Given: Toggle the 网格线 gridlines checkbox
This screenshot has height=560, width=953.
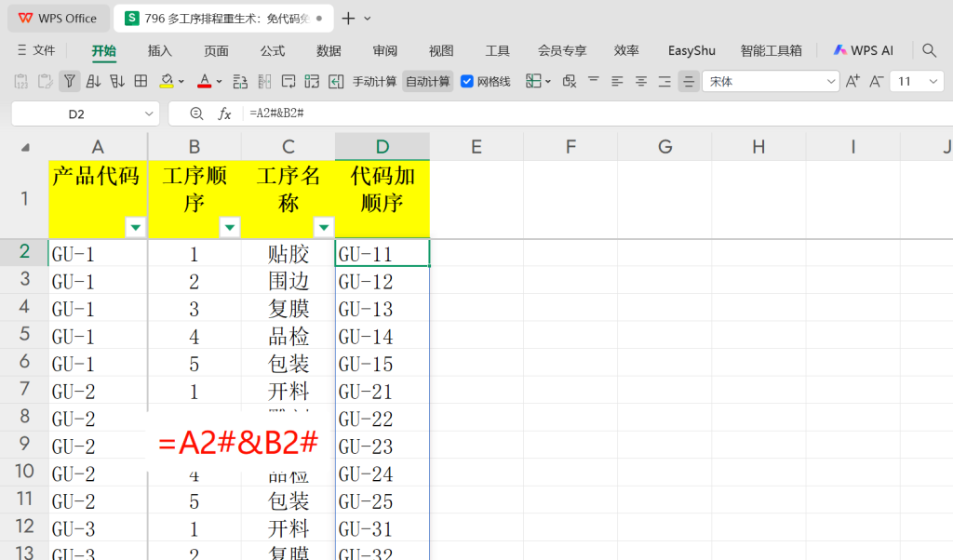Looking at the screenshot, I should [x=467, y=81].
